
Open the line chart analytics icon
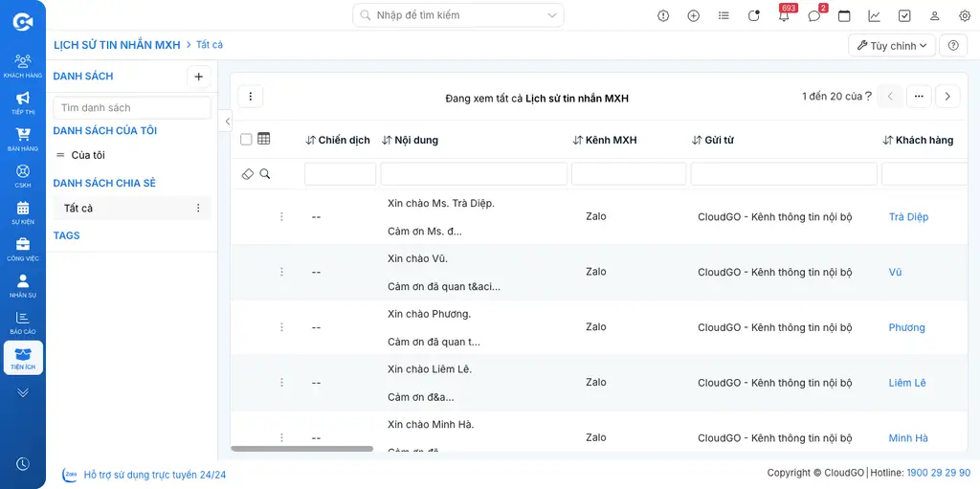click(875, 16)
